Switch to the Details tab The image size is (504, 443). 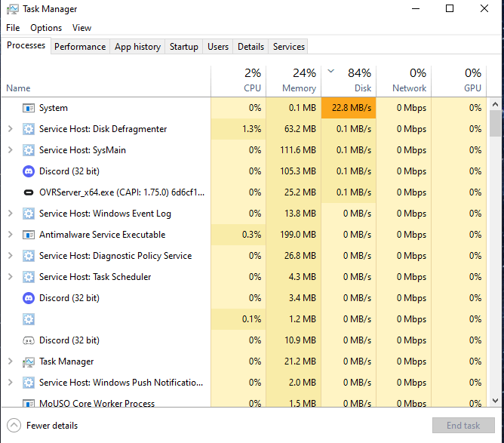pyautogui.click(x=250, y=47)
